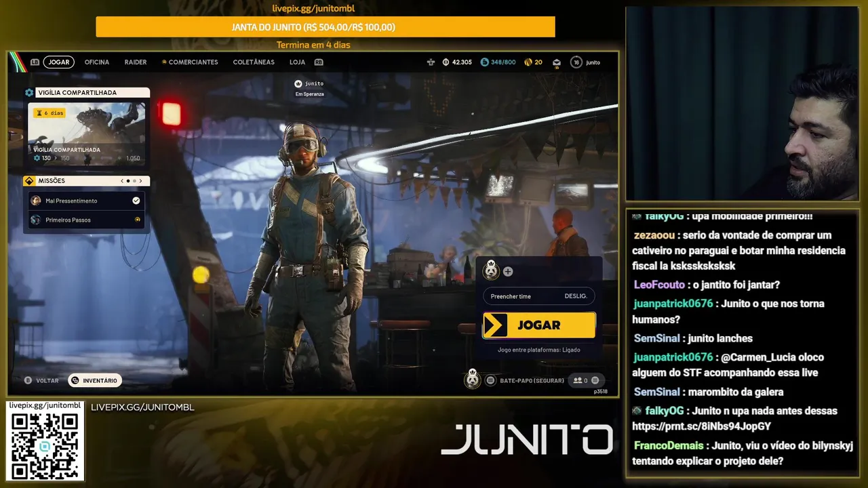
Task: Click the yellow JOGAR play button
Action: [539, 325]
